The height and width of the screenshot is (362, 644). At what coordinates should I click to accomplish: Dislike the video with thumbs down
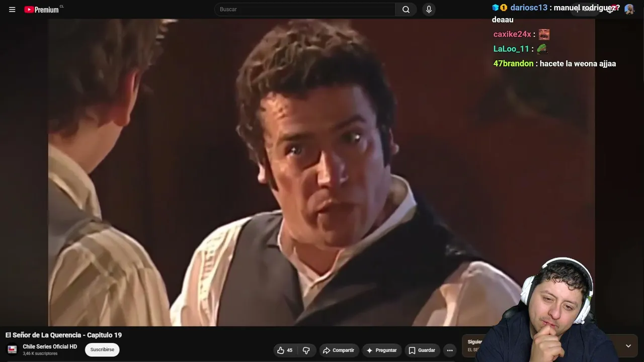click(306, 350)
